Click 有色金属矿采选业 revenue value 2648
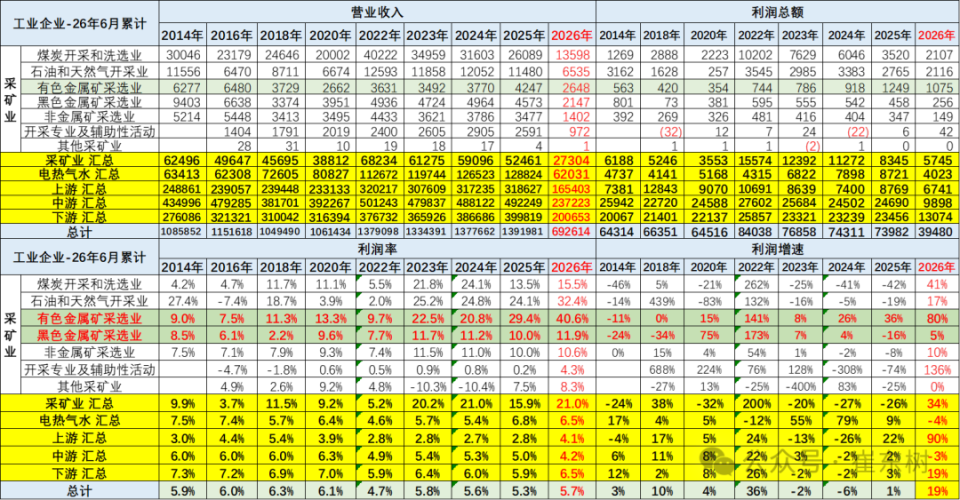Screen dimensions: 960x500 click(576, 88)
